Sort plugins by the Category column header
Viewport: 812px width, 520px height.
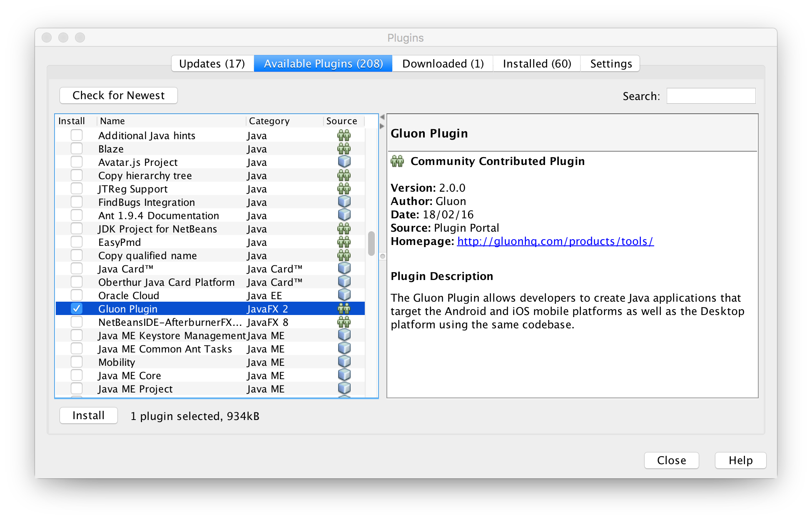tap(284, 121)
